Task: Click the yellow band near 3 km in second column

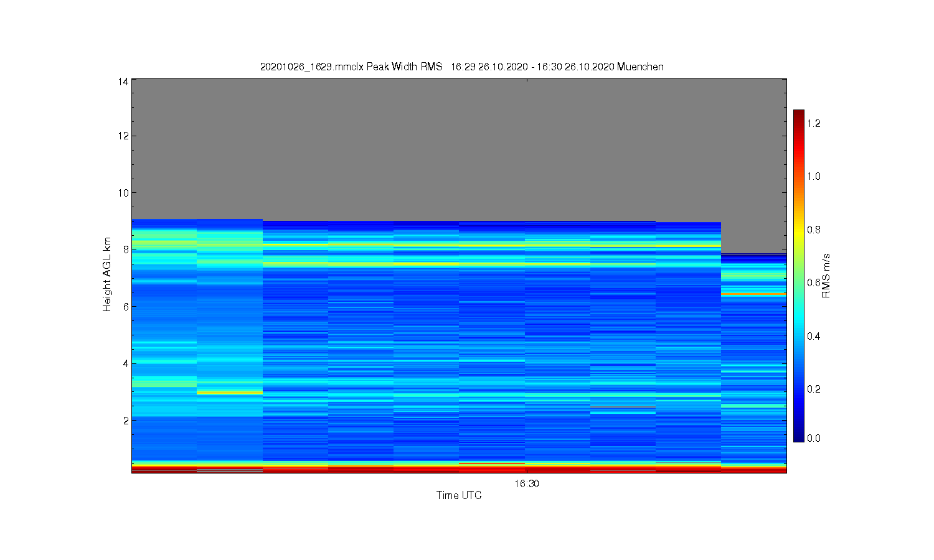Action: coord(230,392)
